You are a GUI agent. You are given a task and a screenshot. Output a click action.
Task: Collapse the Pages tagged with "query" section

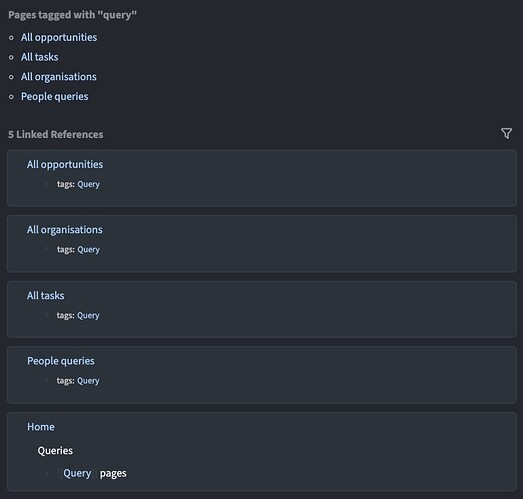pyautogui.click(x=72, y=15)
